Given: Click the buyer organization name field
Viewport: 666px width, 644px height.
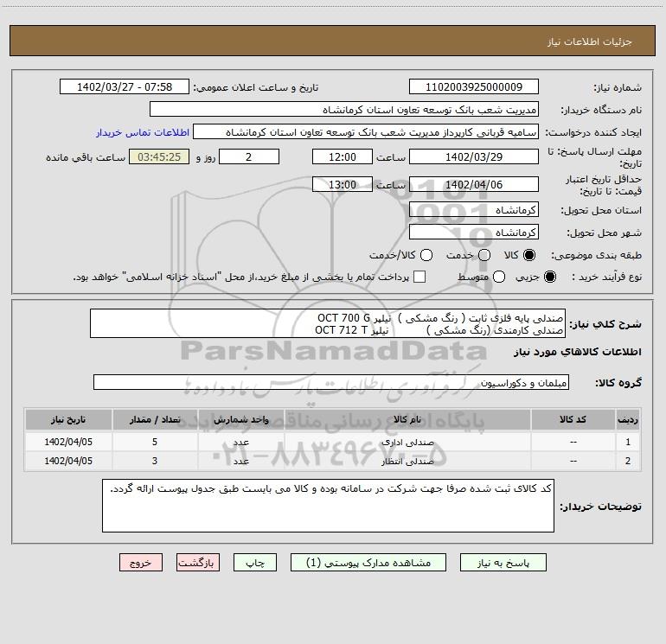Looking at the screenshot, I should (344, 110).
